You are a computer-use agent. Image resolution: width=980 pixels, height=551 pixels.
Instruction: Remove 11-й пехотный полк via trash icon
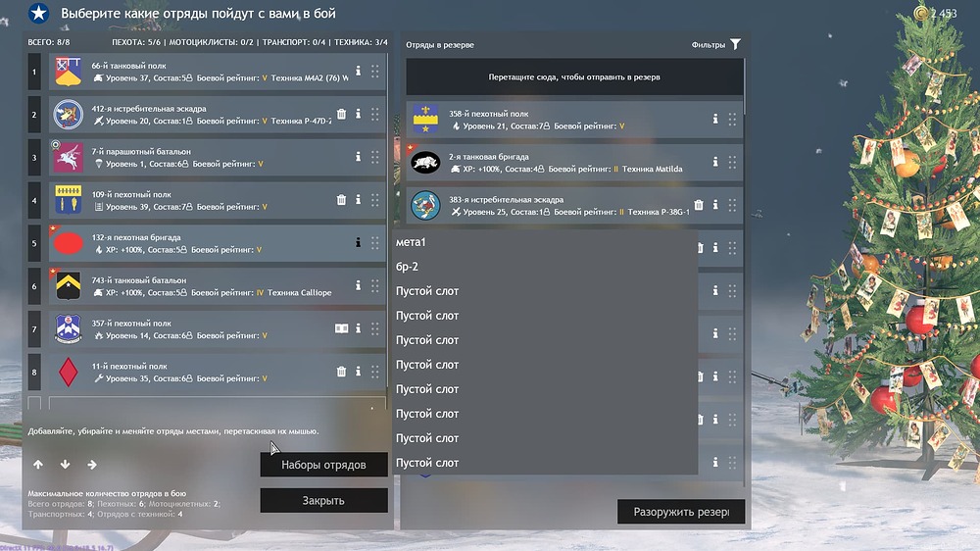pos(341,372)
